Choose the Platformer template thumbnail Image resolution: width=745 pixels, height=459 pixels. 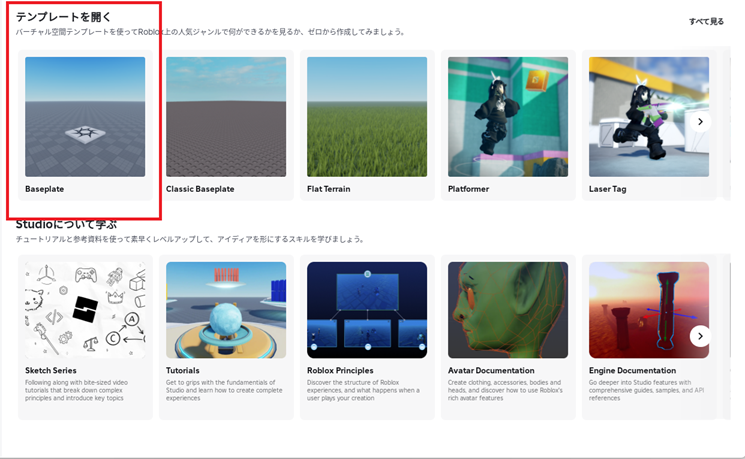[508, 116]
